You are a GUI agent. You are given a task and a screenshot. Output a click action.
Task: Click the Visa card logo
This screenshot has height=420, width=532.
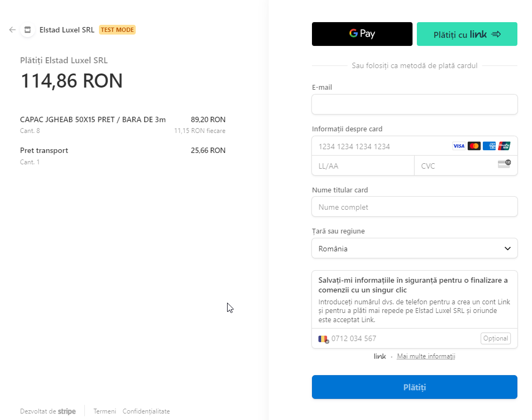pos(458,146)
